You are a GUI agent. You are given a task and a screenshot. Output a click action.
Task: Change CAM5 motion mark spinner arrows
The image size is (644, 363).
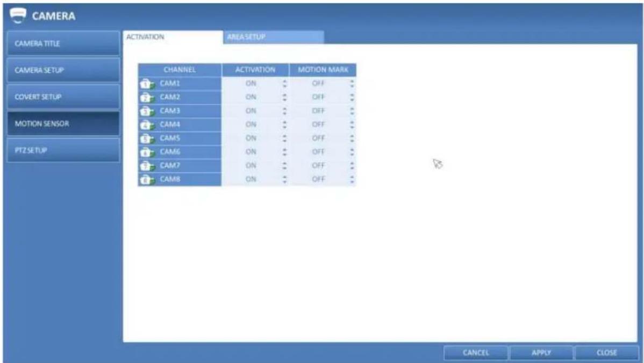click(352, 138)
